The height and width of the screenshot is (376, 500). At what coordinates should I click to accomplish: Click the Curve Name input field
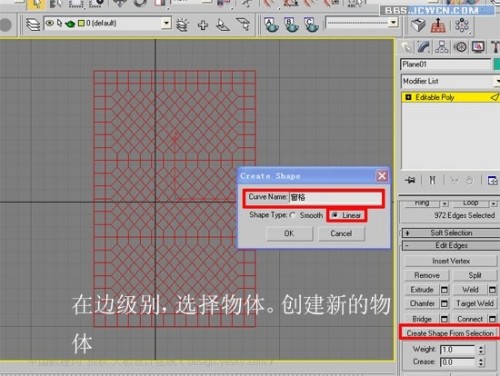tap(336, 197)
